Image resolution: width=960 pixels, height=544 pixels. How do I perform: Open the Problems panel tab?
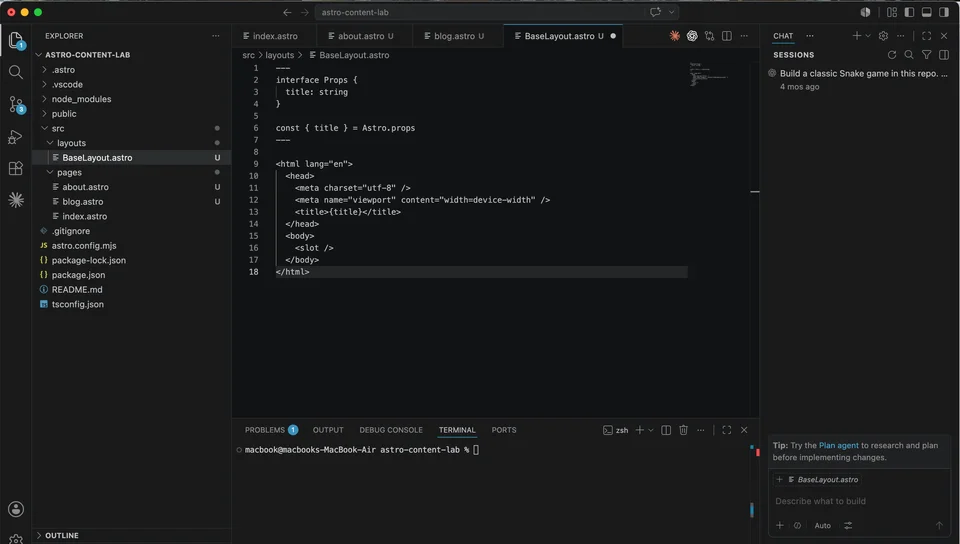pos(271,430)
